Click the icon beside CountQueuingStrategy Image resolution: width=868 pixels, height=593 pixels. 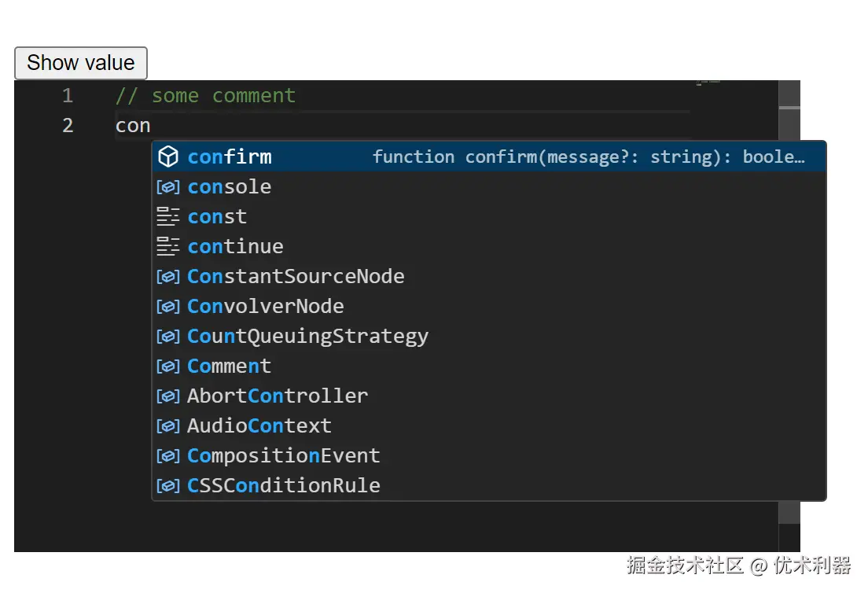167,337
